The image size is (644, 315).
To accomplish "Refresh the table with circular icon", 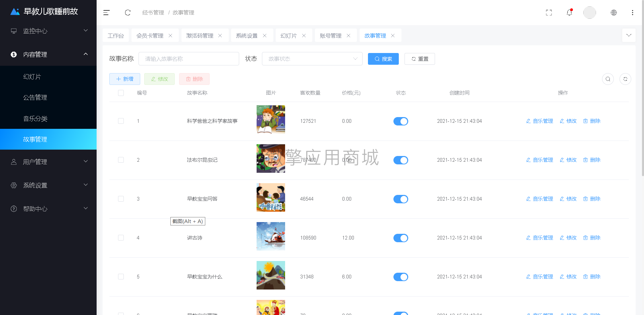I will (625, 79).
